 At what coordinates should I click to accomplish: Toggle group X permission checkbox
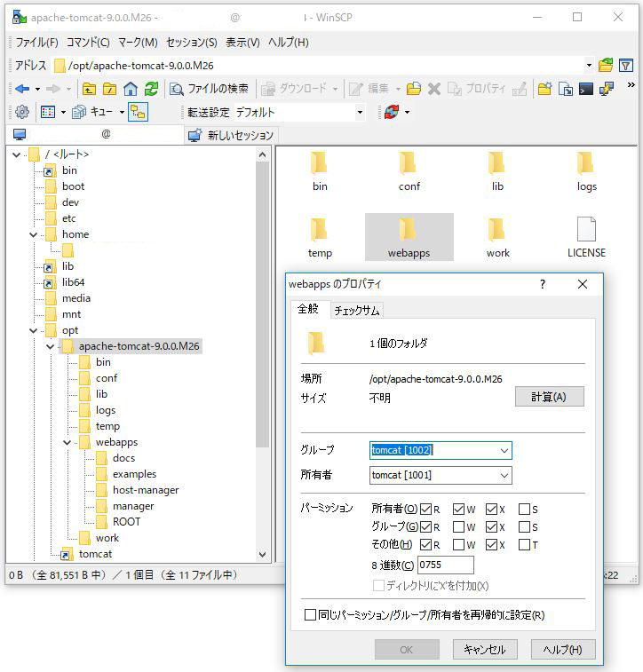tap(491, 526)
